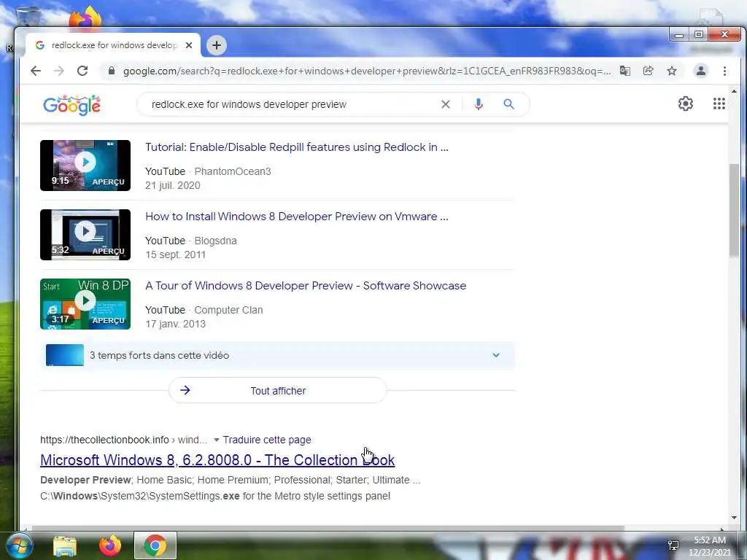Open the Chrome three-dot menu
The width and height of the screenshot is (747, 560).
point(724,71)
